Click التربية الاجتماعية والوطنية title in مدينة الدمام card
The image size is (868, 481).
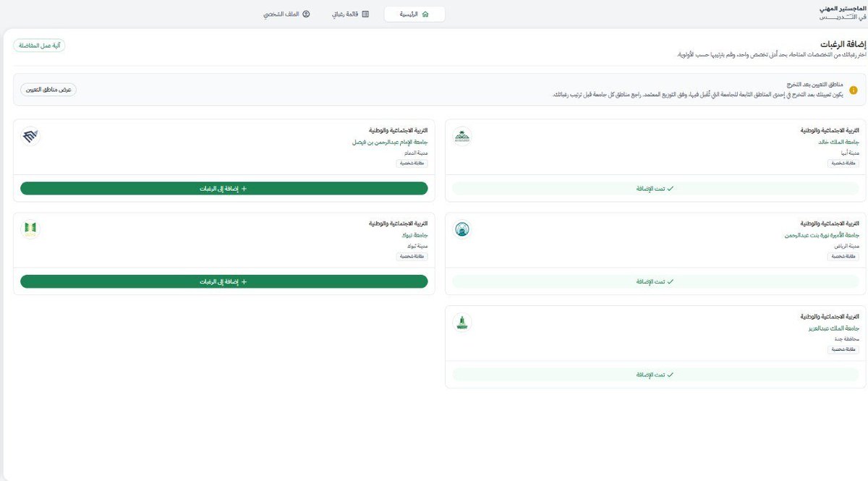399,130
